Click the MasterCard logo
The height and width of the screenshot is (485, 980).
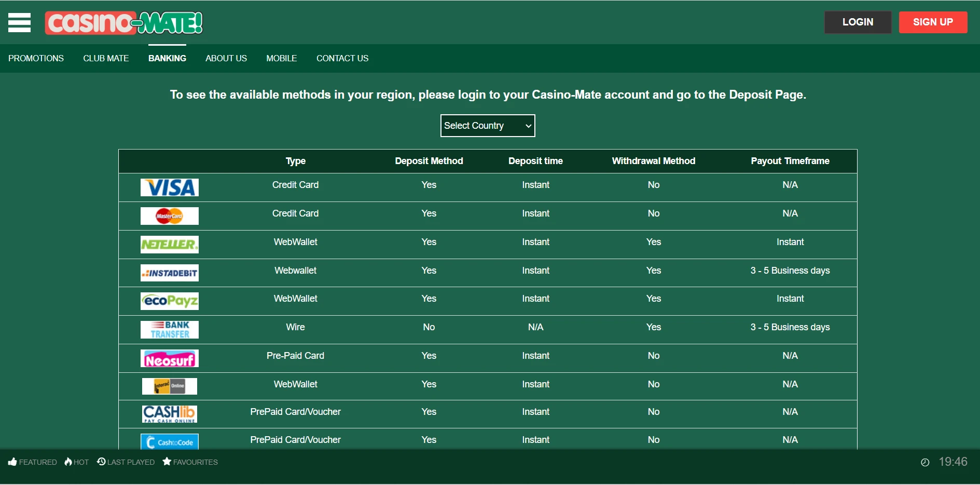(170, 216)
